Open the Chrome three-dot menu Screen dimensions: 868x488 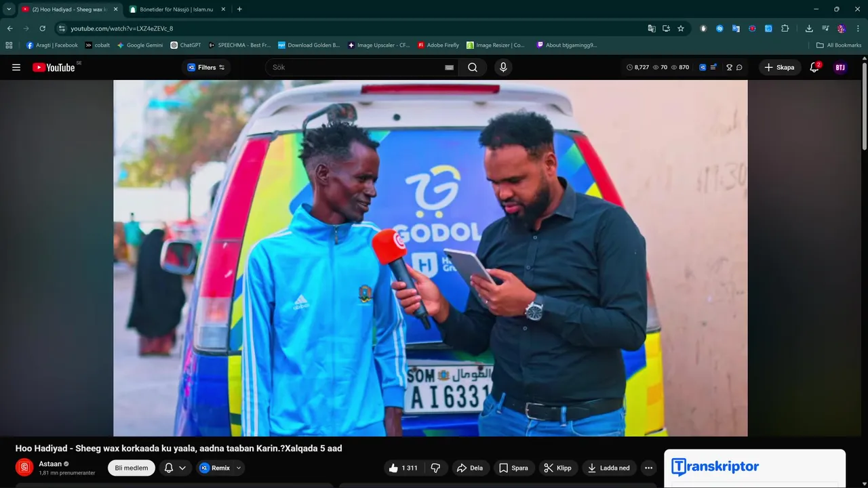[x=859, y=28]
